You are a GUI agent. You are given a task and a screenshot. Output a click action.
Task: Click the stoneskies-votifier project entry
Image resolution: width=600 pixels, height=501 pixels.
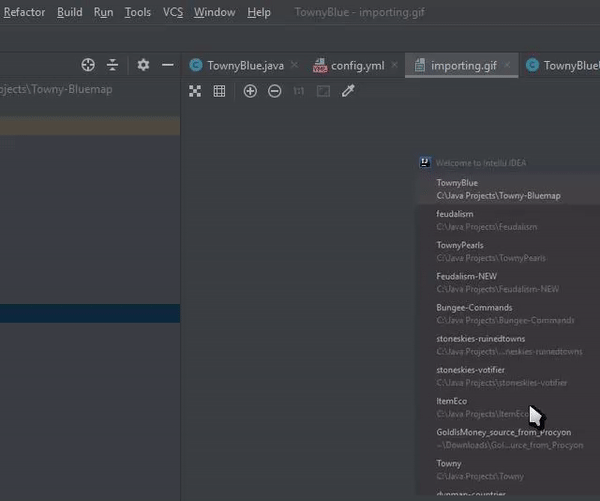[508, 376]
